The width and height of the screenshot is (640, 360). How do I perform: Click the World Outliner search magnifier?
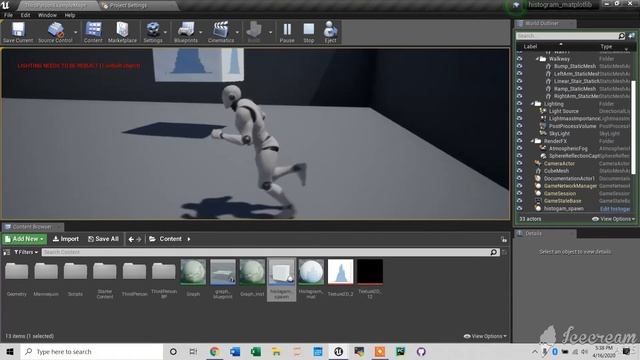coord(621,36)
